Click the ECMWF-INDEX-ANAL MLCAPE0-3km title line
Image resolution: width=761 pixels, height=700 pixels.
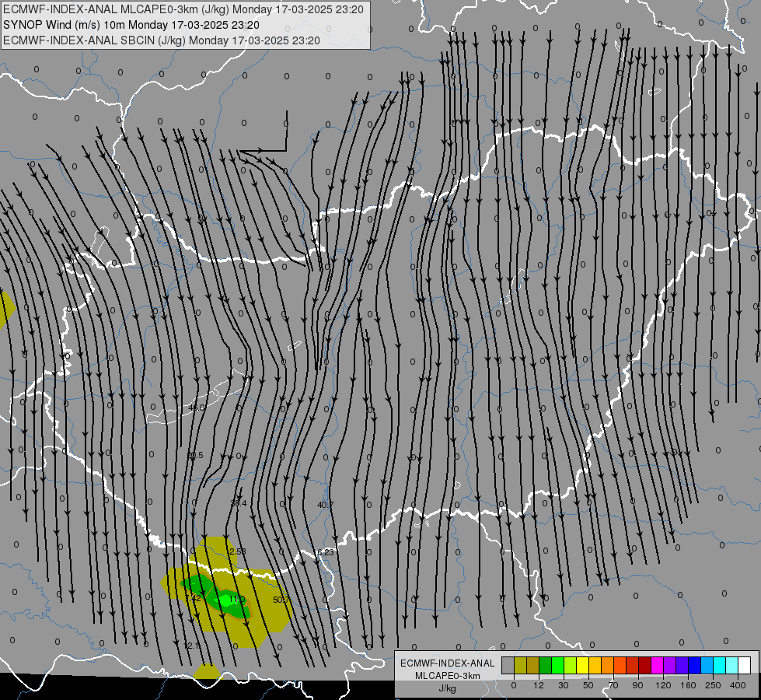click(x=183, y=9)
